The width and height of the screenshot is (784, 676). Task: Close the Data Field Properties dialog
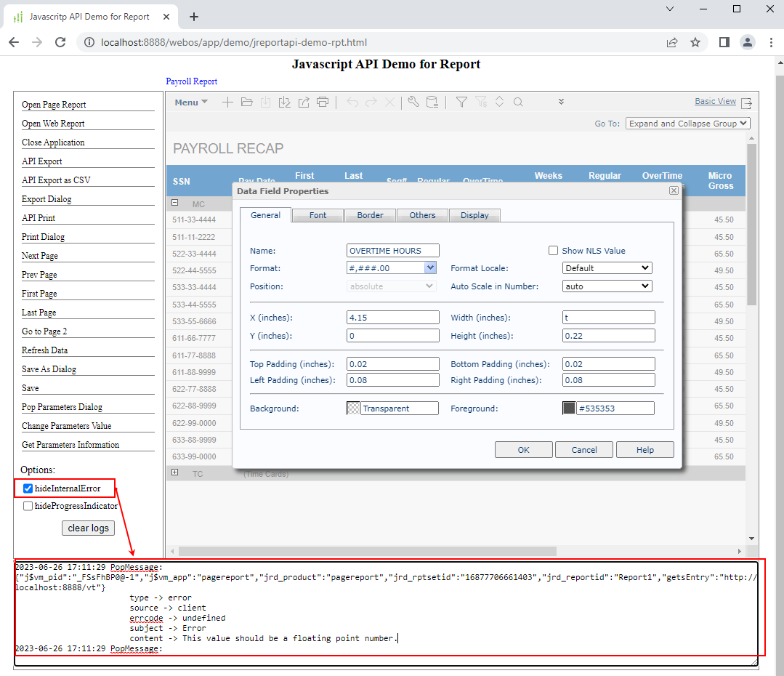(674, 190)
